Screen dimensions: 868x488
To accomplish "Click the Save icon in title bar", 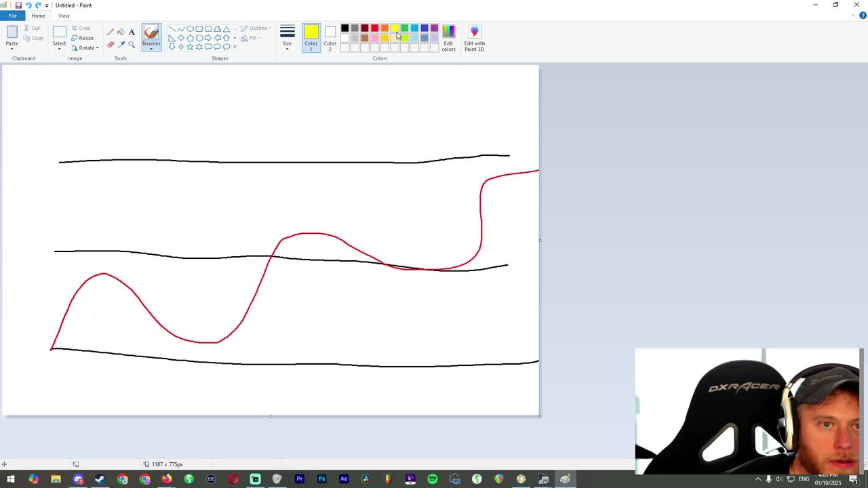I will coord(18,5).
